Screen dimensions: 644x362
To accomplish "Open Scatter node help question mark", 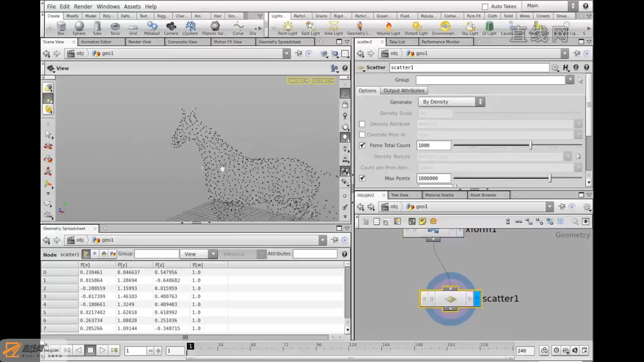I will (x=586, y=67).
